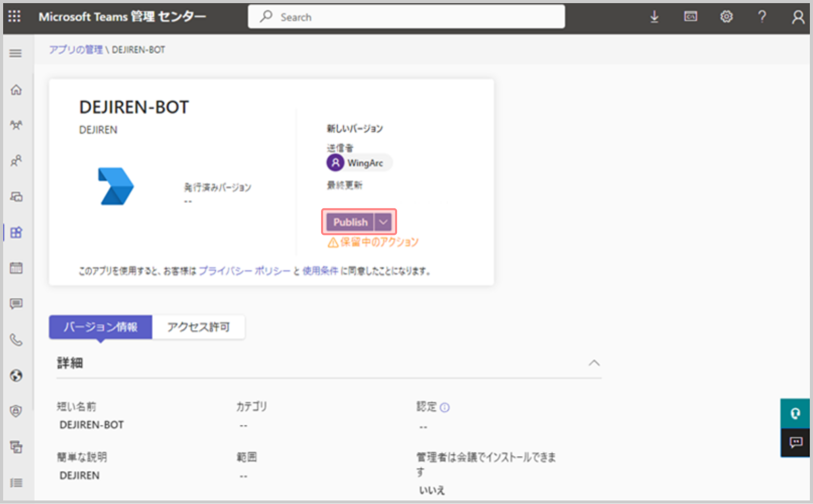Click the Help question mark icon
This screenshot has width=813, height=504.
[x=762, y=17]
